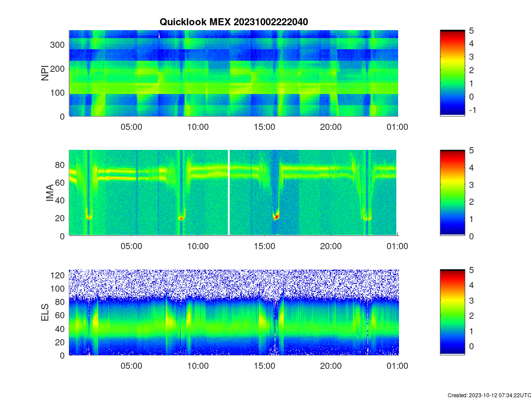Click the 40 tick on IMA y-axis

61,200
